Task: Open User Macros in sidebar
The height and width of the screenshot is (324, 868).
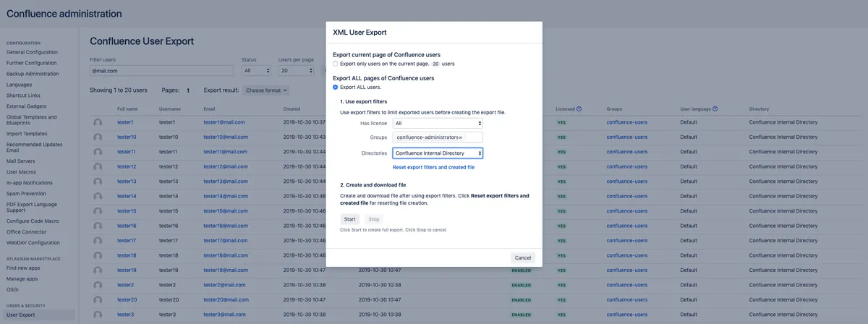Action: pyautogui.click(x=21, y=172)
